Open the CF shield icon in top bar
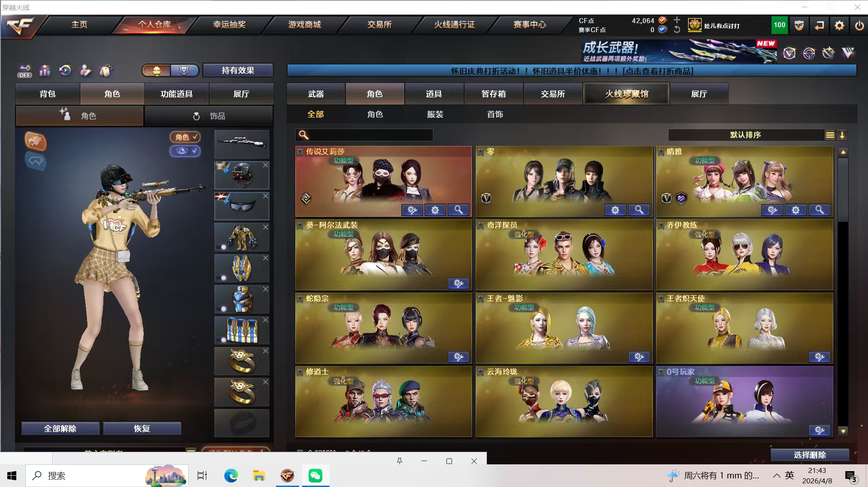The width and height of the screenshot is (868, 487). click(x=799, y=25)
